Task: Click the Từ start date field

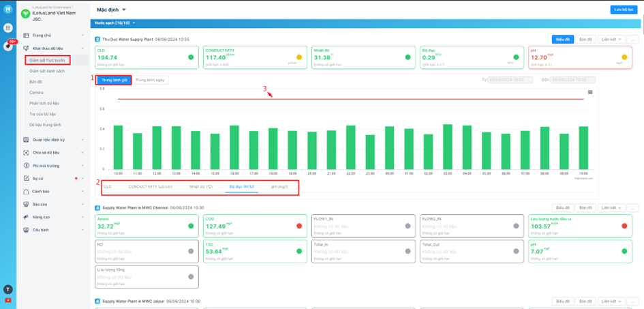Action: [510, 80]
